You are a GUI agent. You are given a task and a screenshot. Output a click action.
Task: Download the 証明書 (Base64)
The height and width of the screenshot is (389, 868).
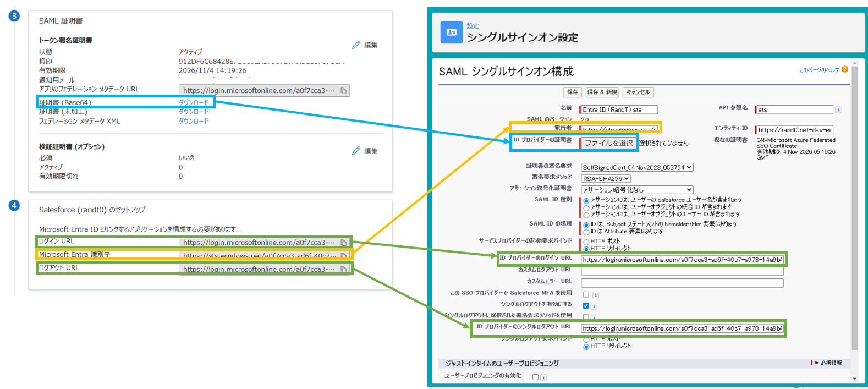click(x=194, y=102)
